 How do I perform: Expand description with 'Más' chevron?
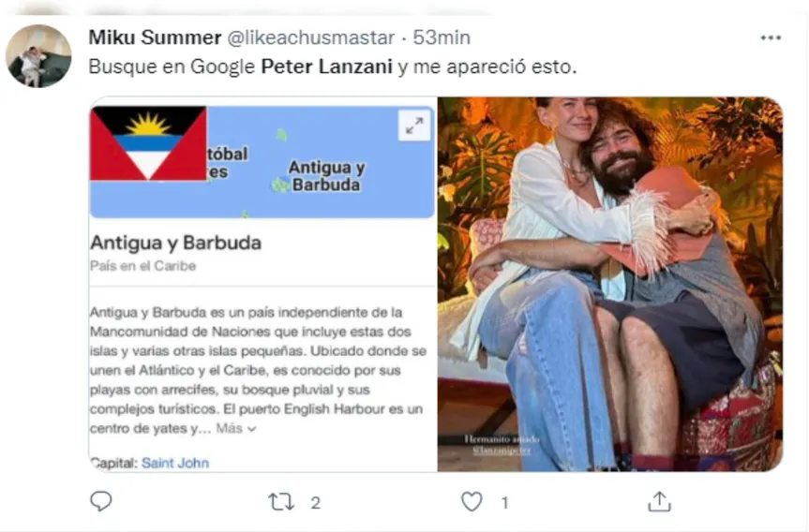coord(236,428)
